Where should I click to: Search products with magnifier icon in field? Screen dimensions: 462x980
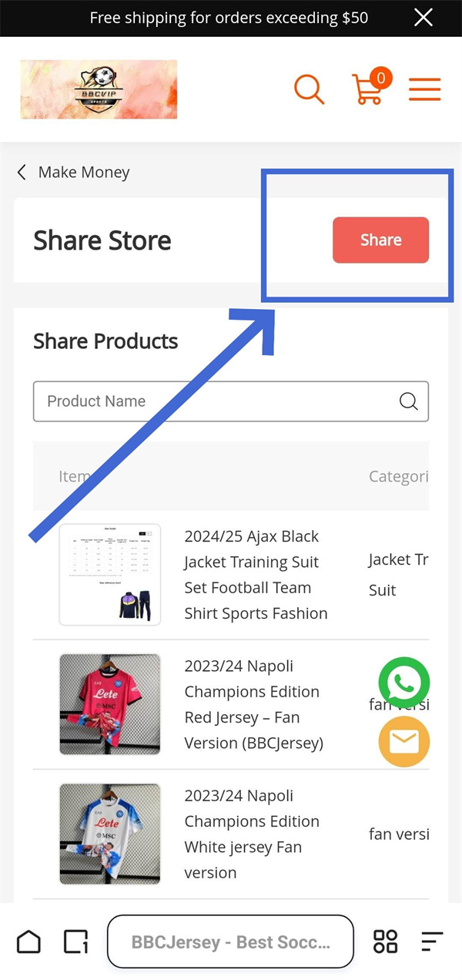click(x=408, y=401)
